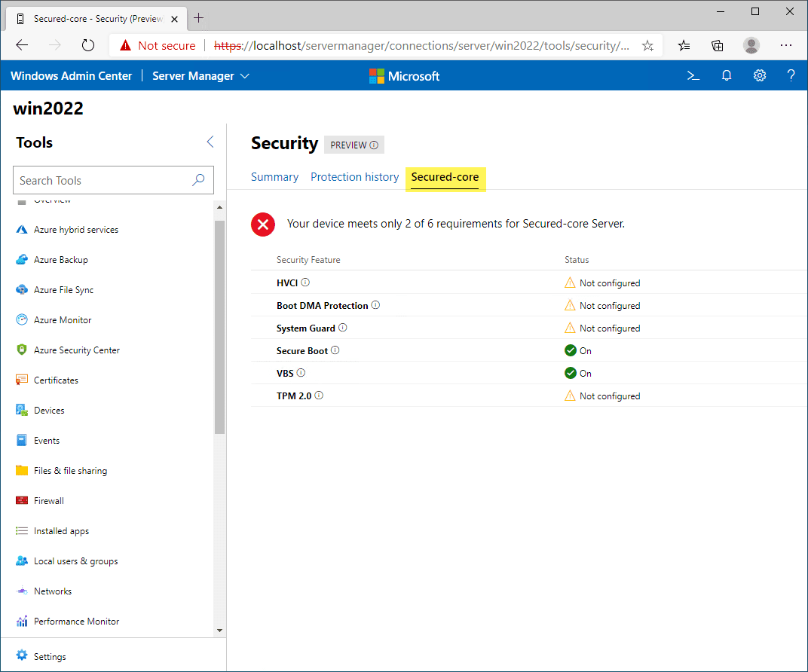Viewport: 808px width, 672px height.
Task: Open Settings at the bottom of Tools
Action: pos(50,656)
